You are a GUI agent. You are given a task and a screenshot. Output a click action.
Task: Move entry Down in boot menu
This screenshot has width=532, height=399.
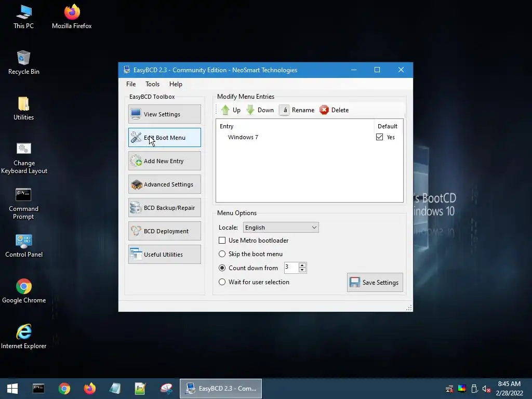point(260,110)
